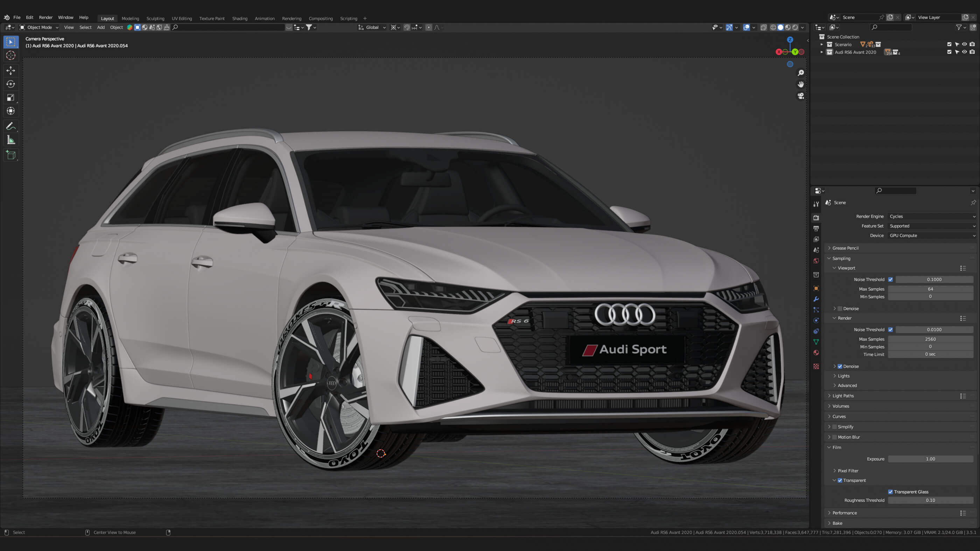Choose the Add Cube tool
Screen dimensions: 980x551
pyautogui.click(x=10, y=155)
